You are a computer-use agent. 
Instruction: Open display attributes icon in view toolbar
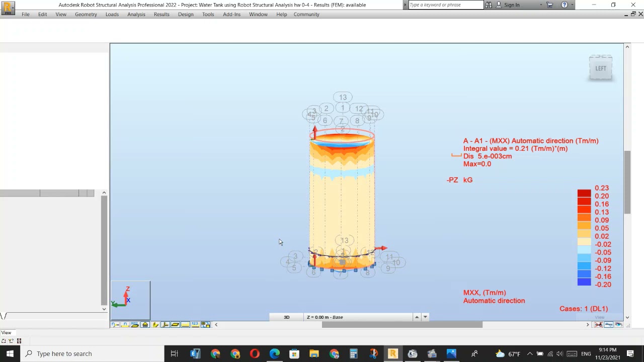pos(205,325)
